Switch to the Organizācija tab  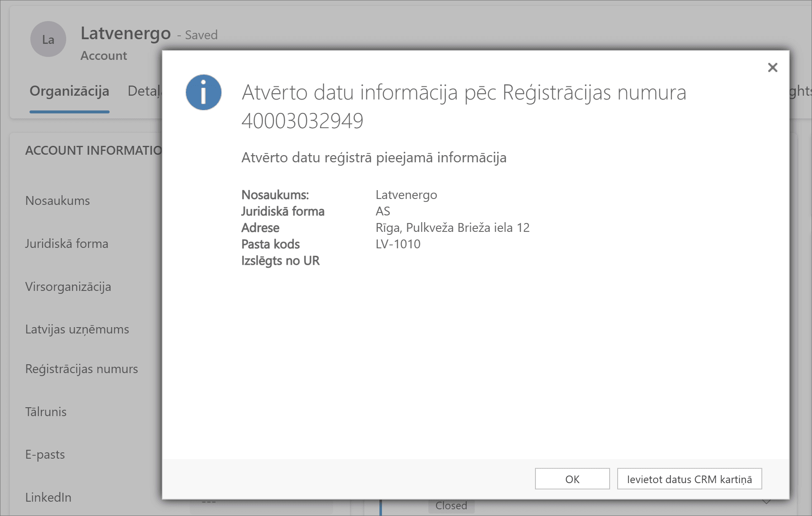[70, 91]
